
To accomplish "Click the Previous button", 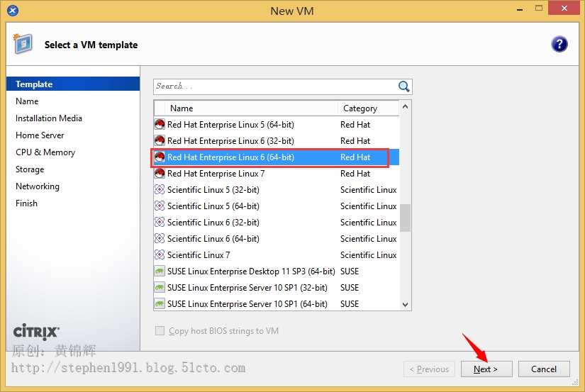I will (x=429, y=369).
